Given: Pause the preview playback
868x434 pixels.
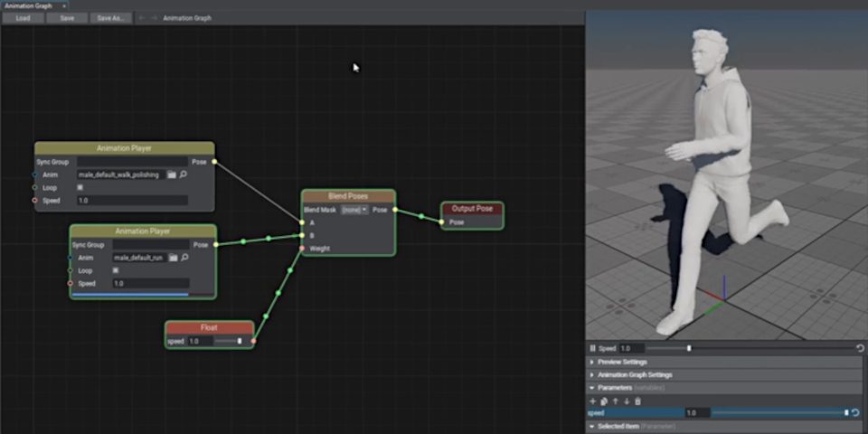Looking at the screenshot, I should coord(593,348).
